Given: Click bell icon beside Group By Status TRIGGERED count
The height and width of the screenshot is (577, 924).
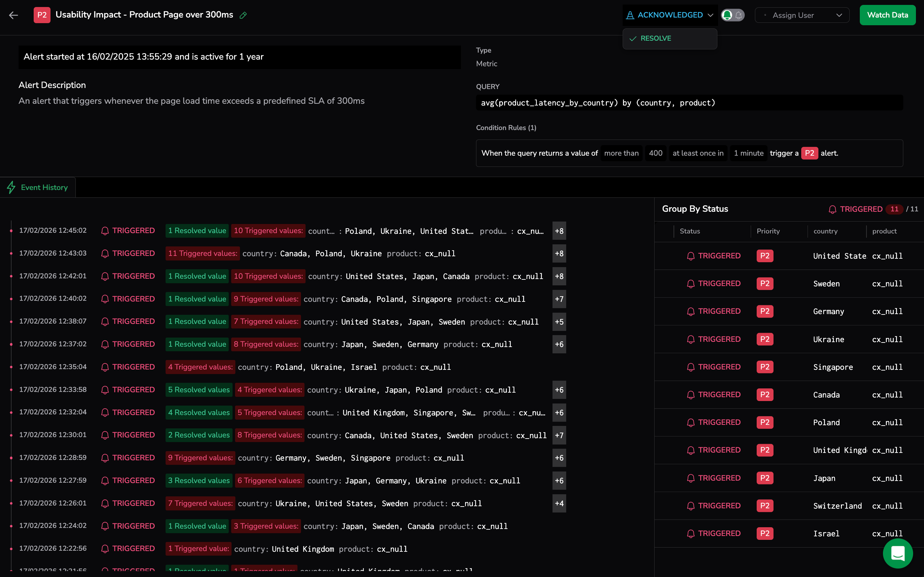Looking at the screenshot, I should [x=832, y=209].
